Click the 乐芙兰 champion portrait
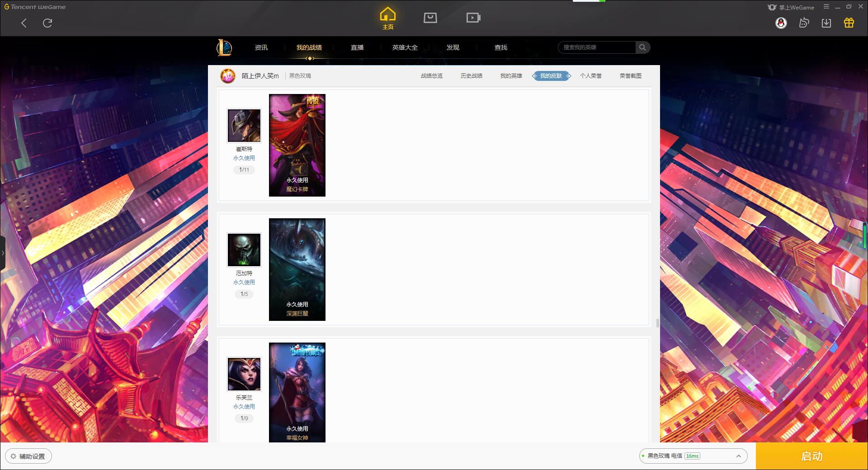This screenshot has width=868, height=470. [x=244, y=374]
